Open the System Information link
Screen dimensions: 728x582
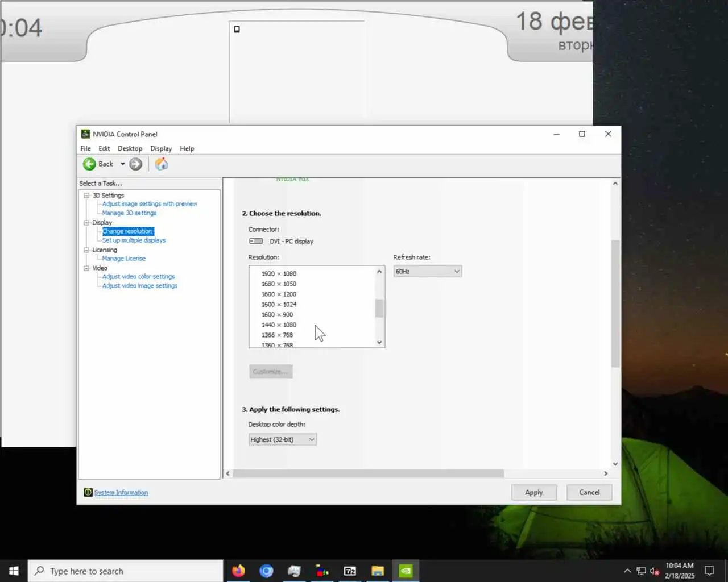tap(121, 493)
